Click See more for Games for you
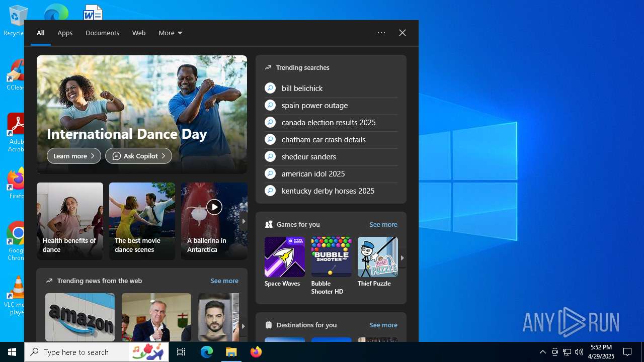The width and height of the screenshot is (644, 362). click(383, 224)
